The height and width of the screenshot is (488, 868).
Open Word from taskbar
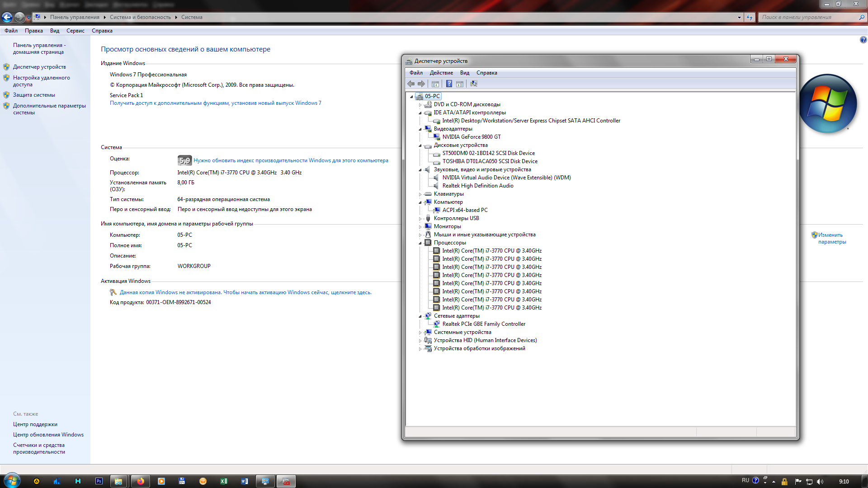(245, 481)
